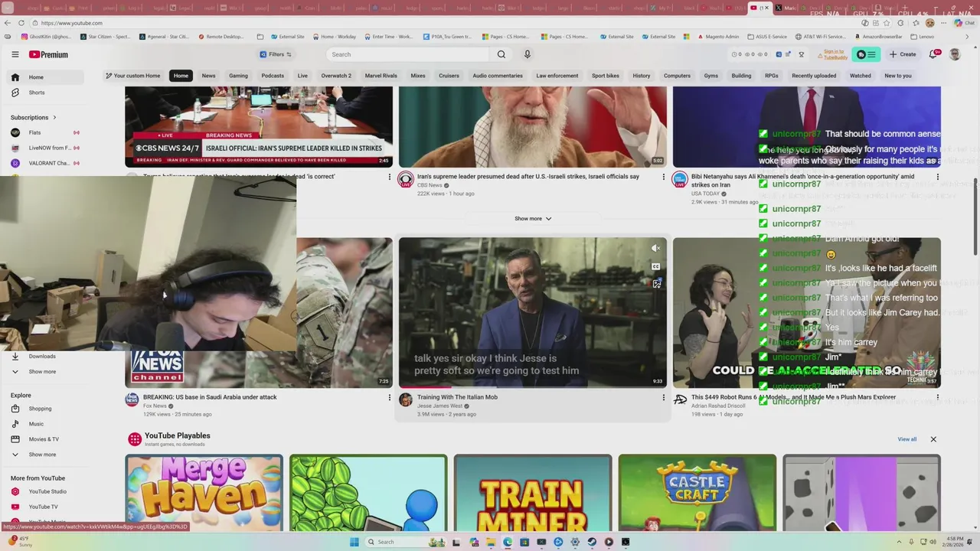The height and width of the screenshot is (551, 980).
Task: Open YouTube Studio link in sidebar
Action: (x=45, y=491)
